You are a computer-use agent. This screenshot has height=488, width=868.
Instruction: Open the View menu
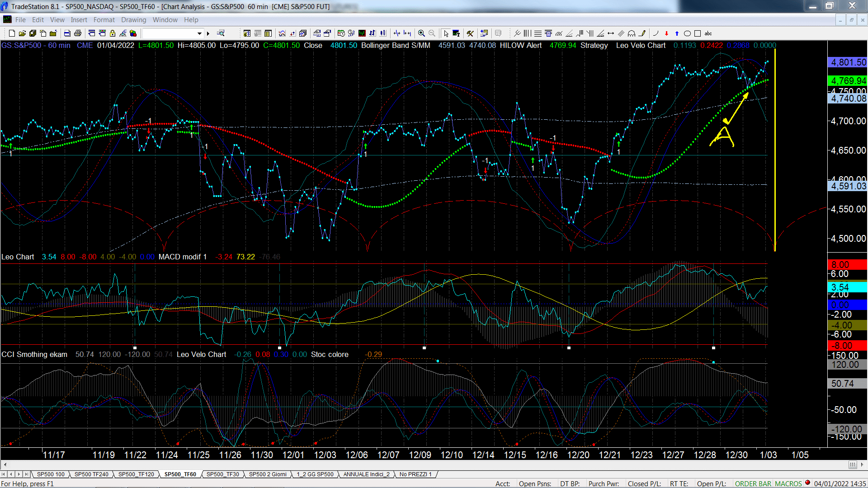57,20
